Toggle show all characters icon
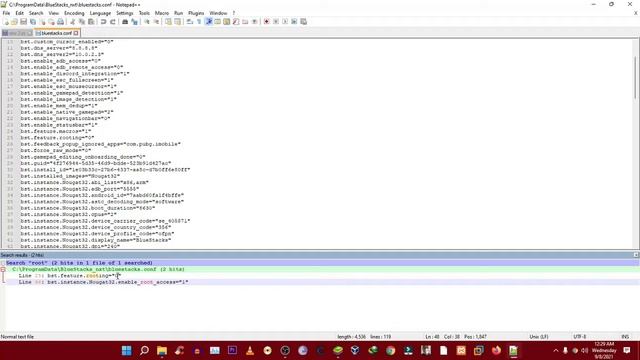640x360 pixels. tap(199, 22)
